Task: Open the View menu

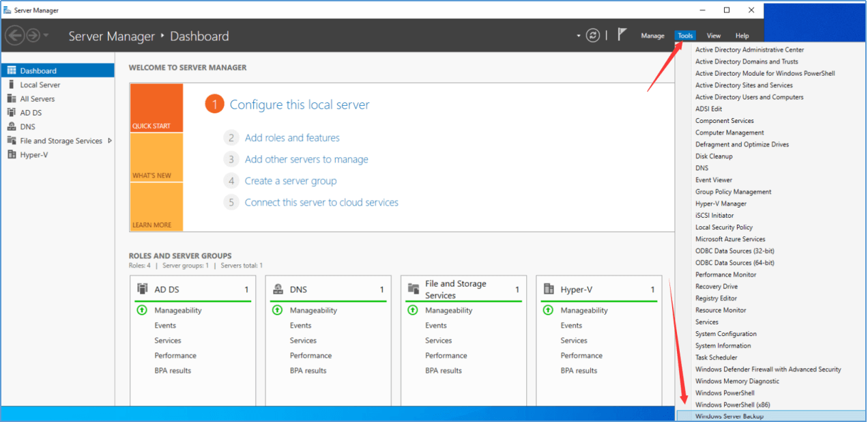Action: [713, 35]
